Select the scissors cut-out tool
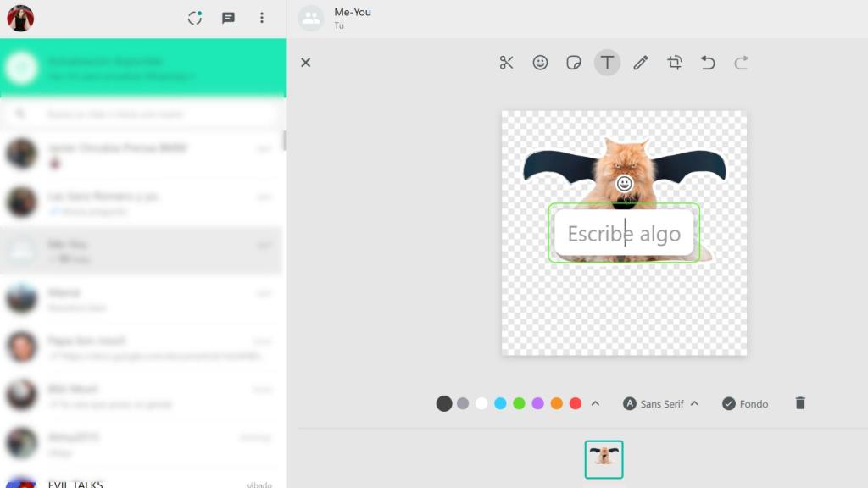Viewport: 868px width, 488px height. coord(506,62)
